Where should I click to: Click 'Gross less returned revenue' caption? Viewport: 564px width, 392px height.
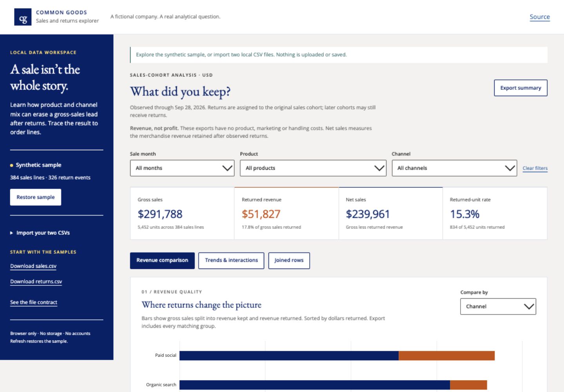coord(374,227)
